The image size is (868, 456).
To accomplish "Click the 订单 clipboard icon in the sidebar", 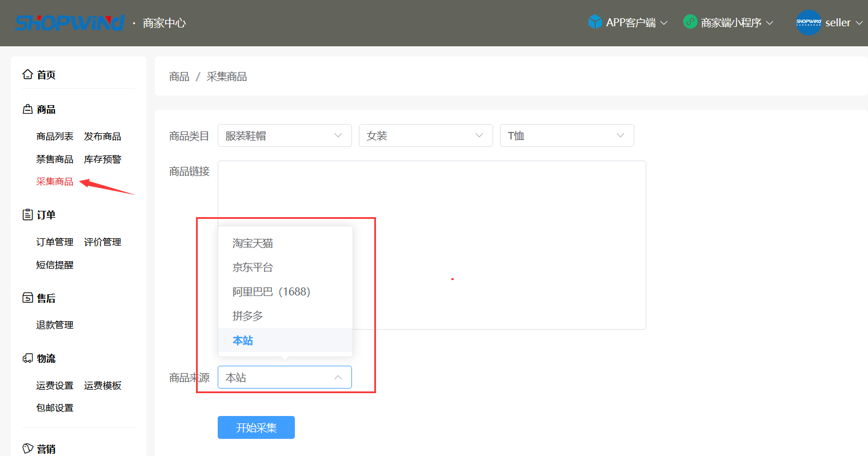I will click(x=27, y=214).
